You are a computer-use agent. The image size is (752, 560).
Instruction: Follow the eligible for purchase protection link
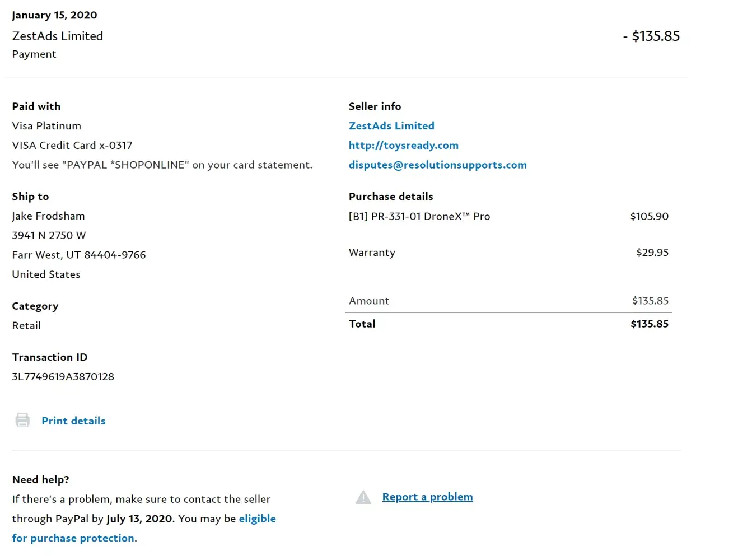point(73,538)
